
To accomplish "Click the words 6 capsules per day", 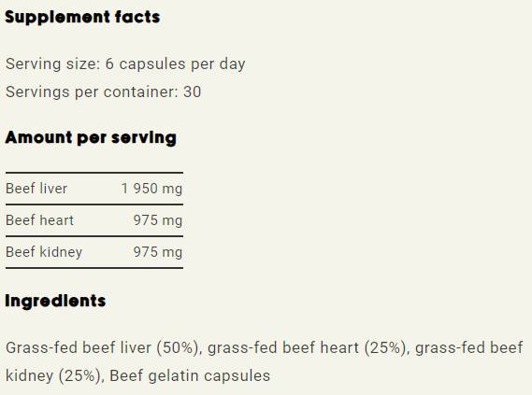I will (175, 64).
